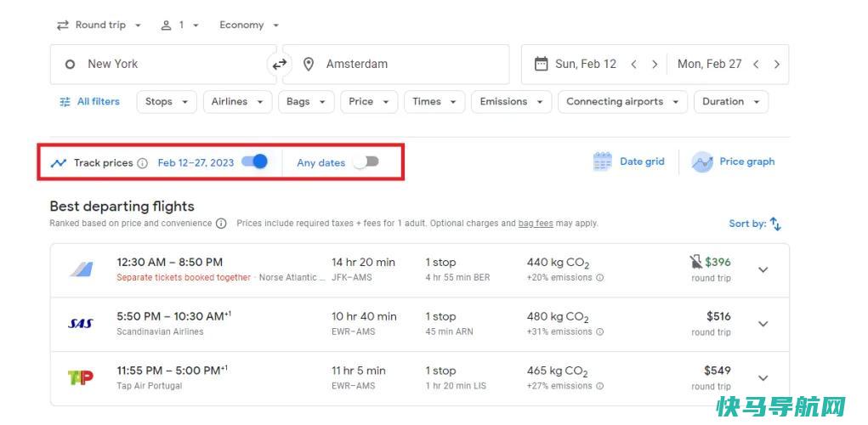Click the Any dates label
868x425 pixels.
(x=321, y=162)
